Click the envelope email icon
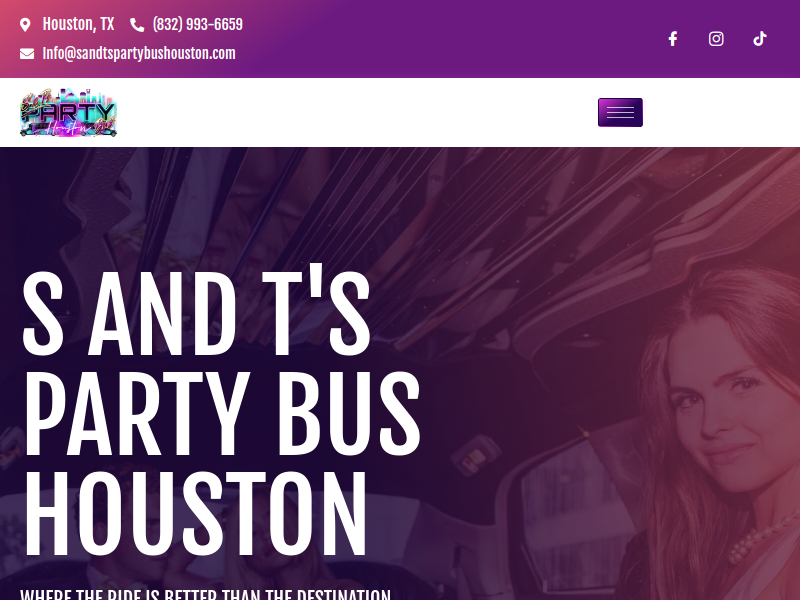800x600 pixels. point(27,54)
